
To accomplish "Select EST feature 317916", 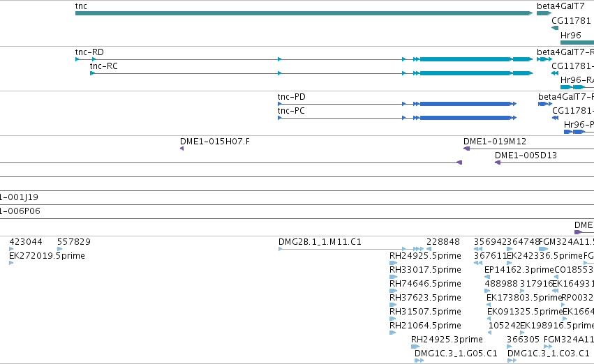I will pyautogui.click(x=522, y=291).
